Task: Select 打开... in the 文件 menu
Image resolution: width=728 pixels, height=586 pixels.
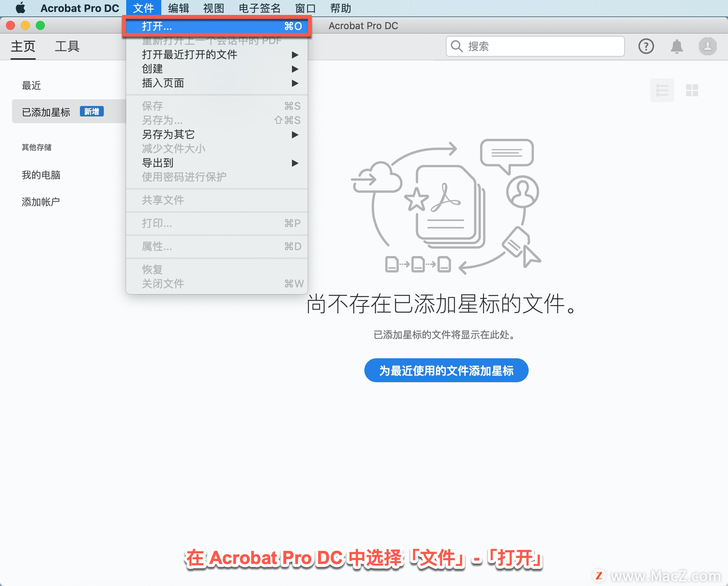Action: [x=217, y=26]
